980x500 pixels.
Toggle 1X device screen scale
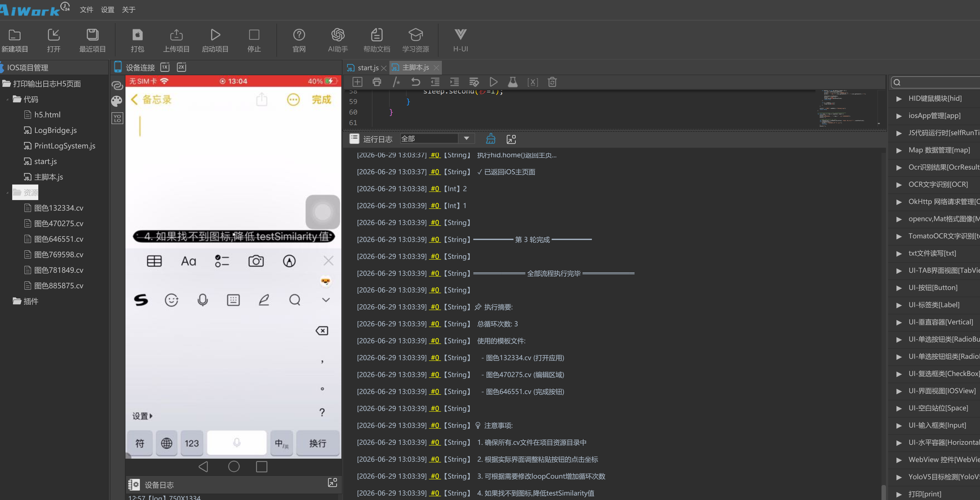pyautogui.click(x=165, y=67)
